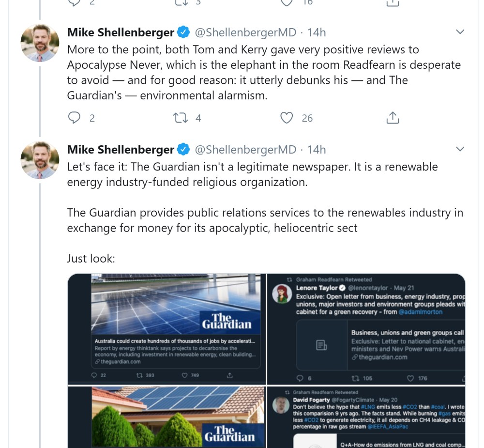Click the share icon of the top partial tweet
The width and height of the screenshot is (484, 448).
(393, 2)
